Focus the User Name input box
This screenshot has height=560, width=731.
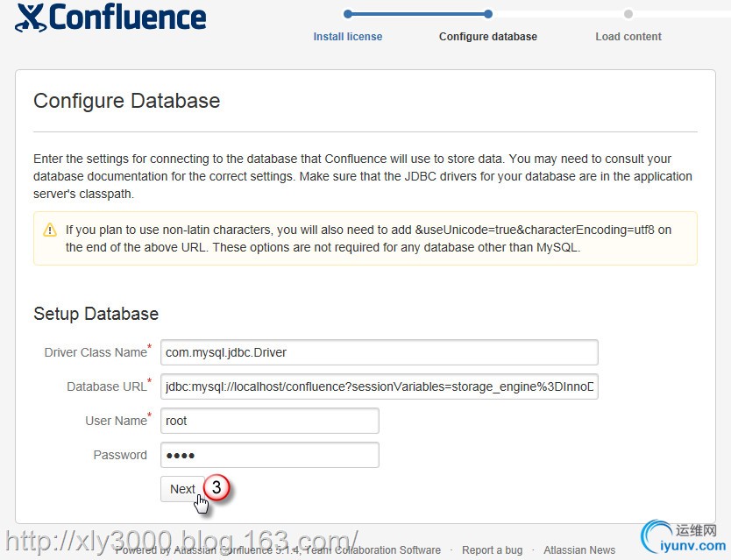[270, 421]
